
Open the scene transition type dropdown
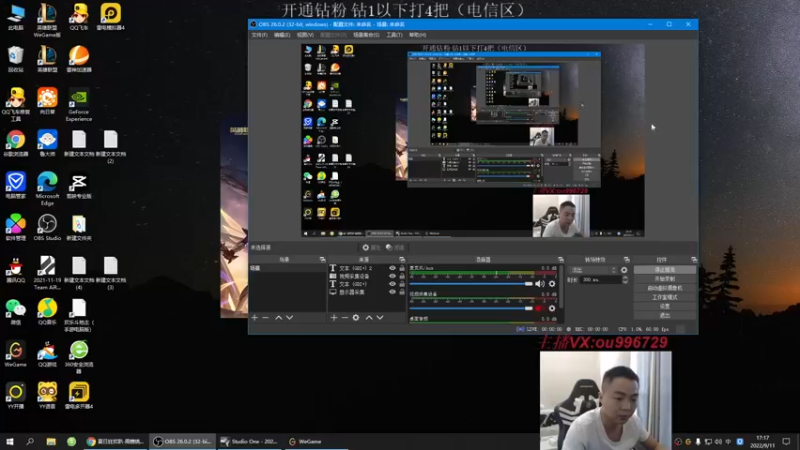(593, 270)
